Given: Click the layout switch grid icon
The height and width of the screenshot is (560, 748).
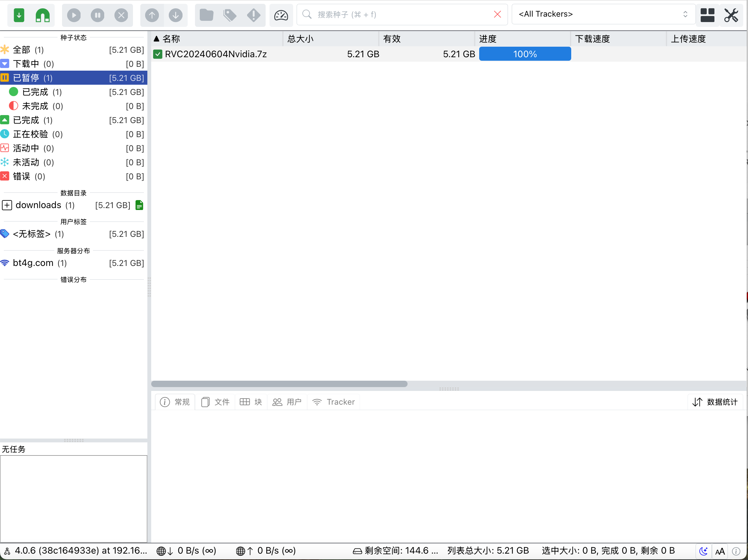Looking at the screenshot, I should (707, 15).
